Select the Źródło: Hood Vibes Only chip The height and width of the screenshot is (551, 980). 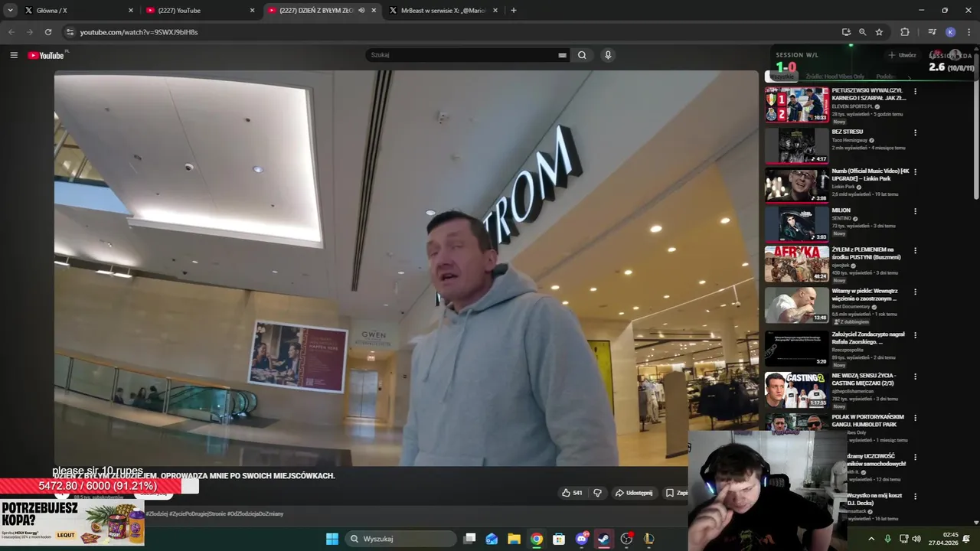835,77
